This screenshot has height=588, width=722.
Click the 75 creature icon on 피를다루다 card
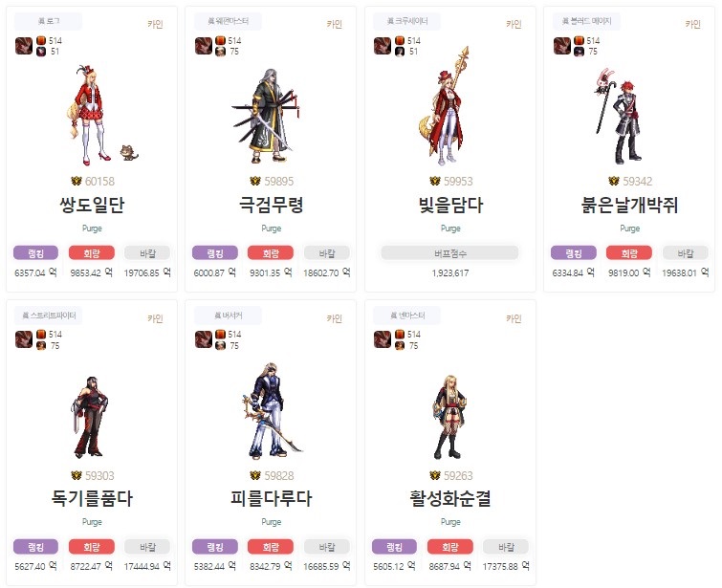point(221,345)
